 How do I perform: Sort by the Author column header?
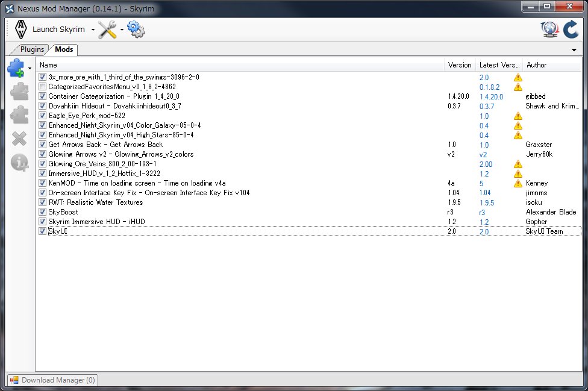[552, 65]
